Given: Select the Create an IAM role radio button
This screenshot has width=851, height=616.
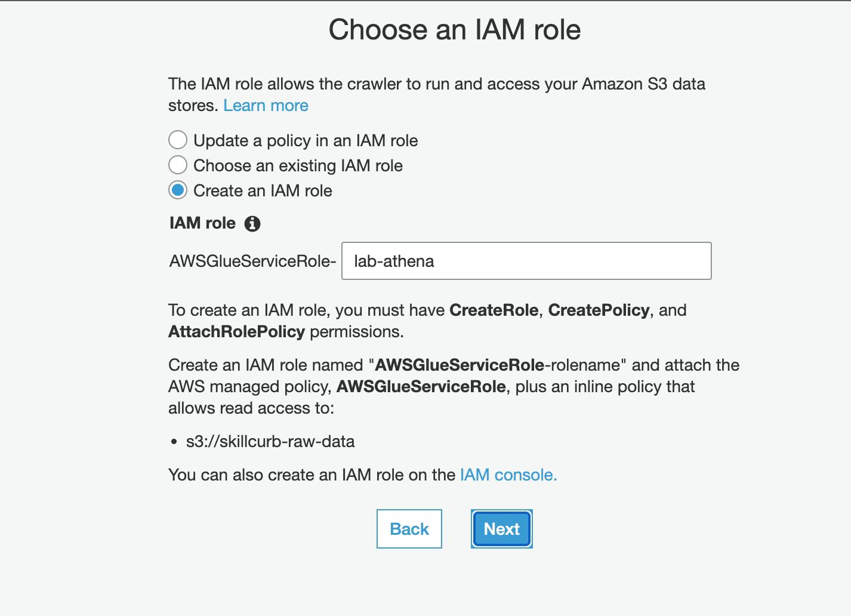Looking at the screenshot, I should click(178, 190).
